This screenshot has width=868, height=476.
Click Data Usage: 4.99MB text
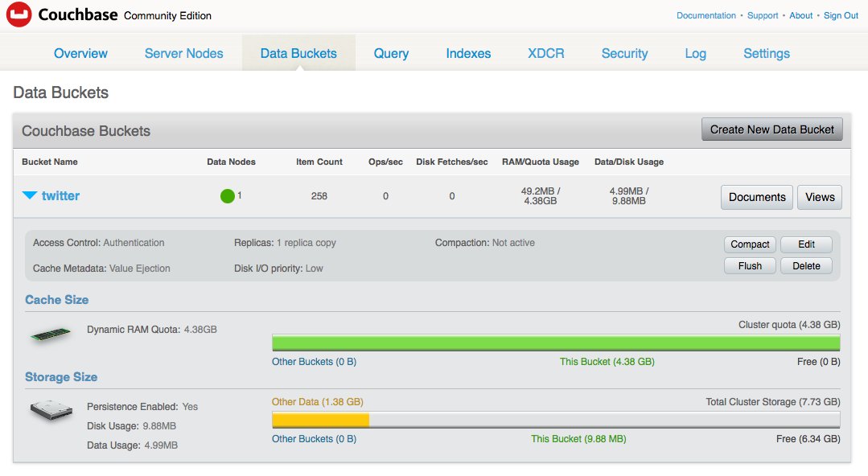(x=132, y=445)
